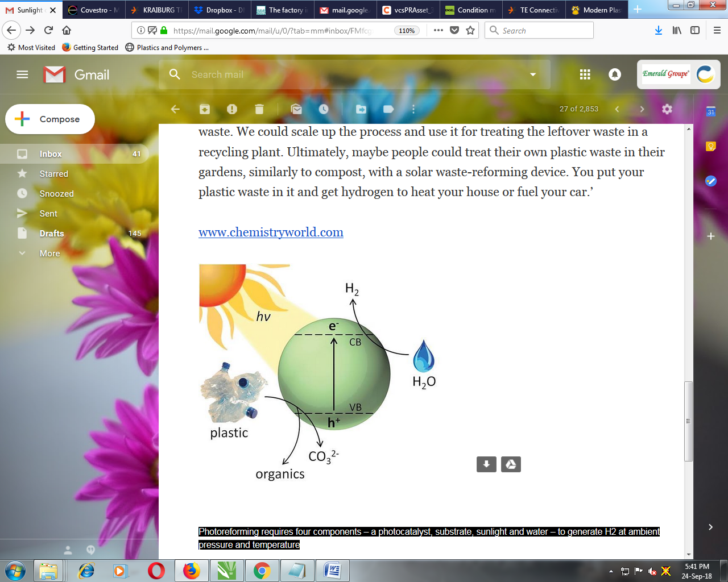Expand the search mail options arrow
This screenshot has height=582, width=728.
click(533, 74)
